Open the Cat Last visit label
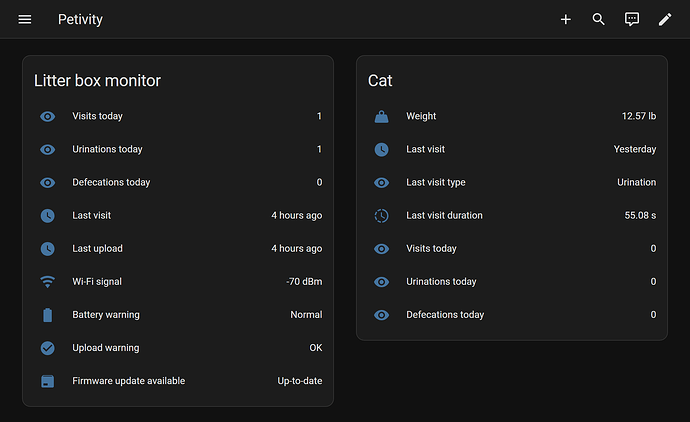This screenshot has height=422, width=690. pyautogui.click(x=426, y=149)
